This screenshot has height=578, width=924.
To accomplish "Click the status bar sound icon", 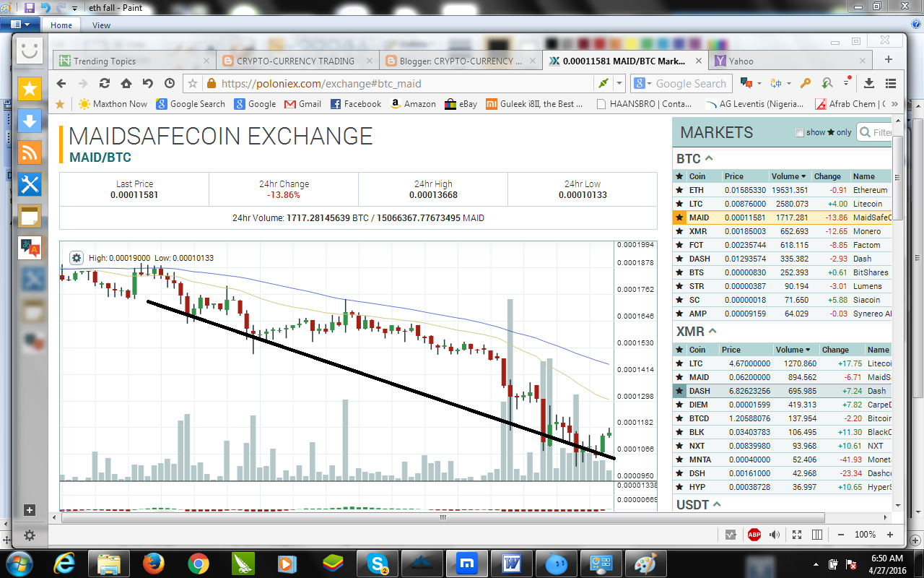I will pyautogui.click(x=775, y=535).
